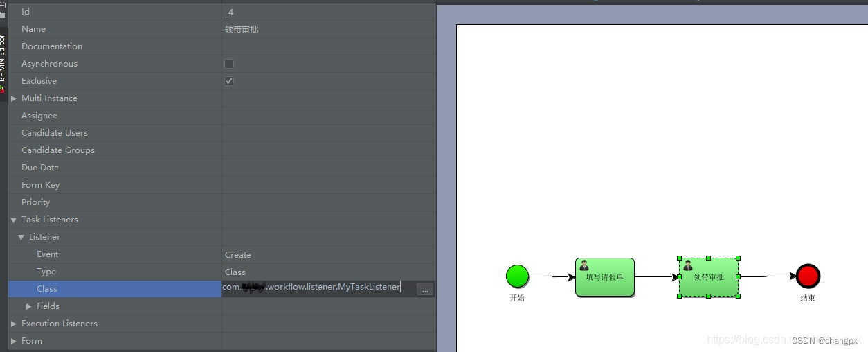This screenshot has width=868, height=352.
Task: Click the red end event circle
Action: (808, 276)
